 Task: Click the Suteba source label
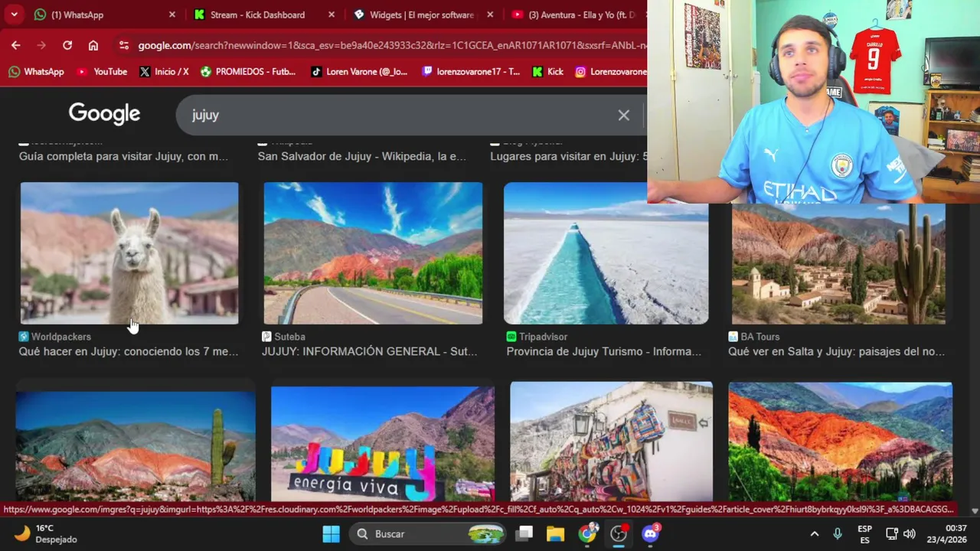pyautogui.click(x=283, y=337)
